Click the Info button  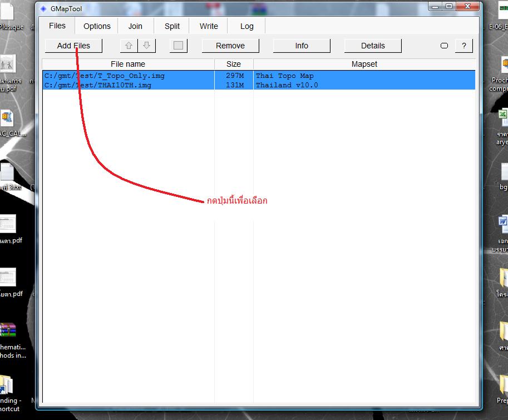(x=302, y=46)
